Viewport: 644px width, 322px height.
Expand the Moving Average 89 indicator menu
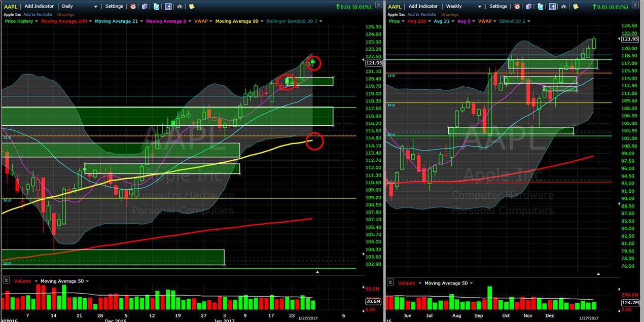click(x=262, y=21)
